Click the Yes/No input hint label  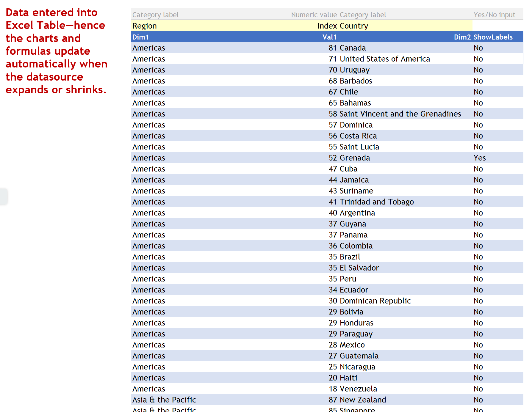pyautogui.click(x=494, y=15)
